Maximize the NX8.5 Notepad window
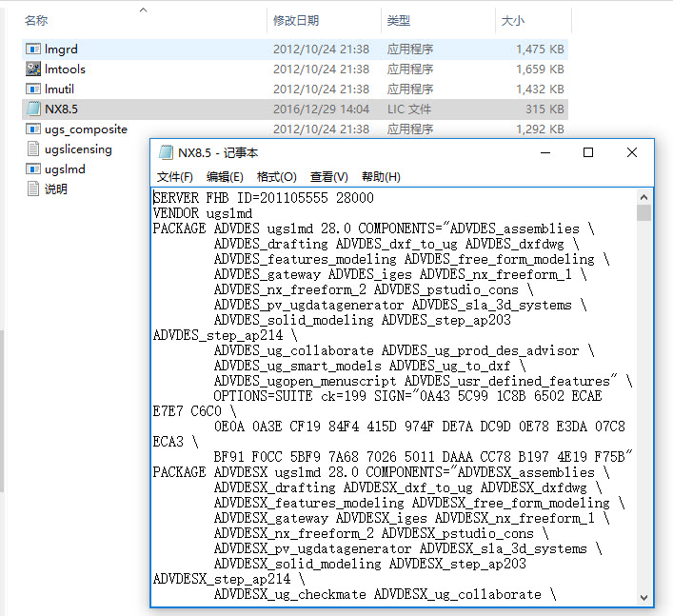This screenshot has width=673, height=616. 588,152
